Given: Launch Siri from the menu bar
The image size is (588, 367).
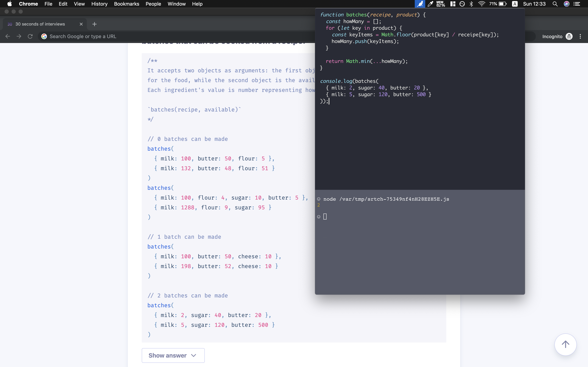Looking at the screenshot, I should pyautogui.click(x=566, y=4).
